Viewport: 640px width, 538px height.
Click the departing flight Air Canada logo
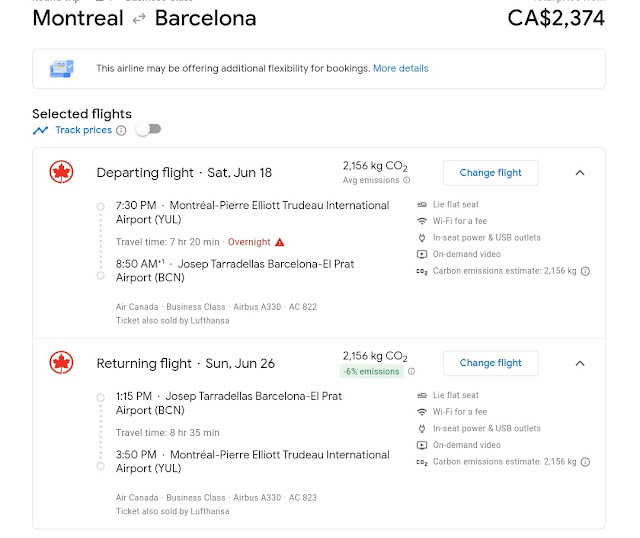[x=61, y=173]
